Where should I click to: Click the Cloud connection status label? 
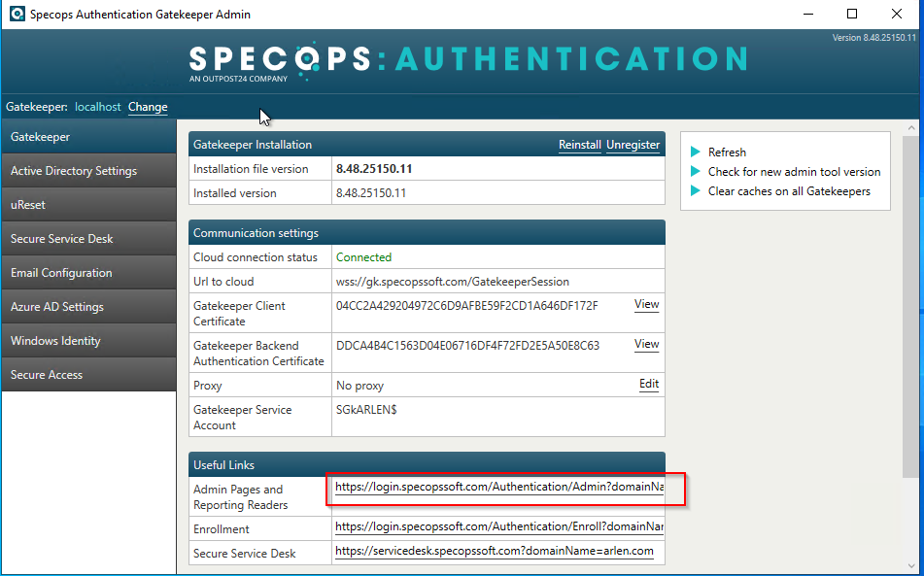click(x=256, y=257)
